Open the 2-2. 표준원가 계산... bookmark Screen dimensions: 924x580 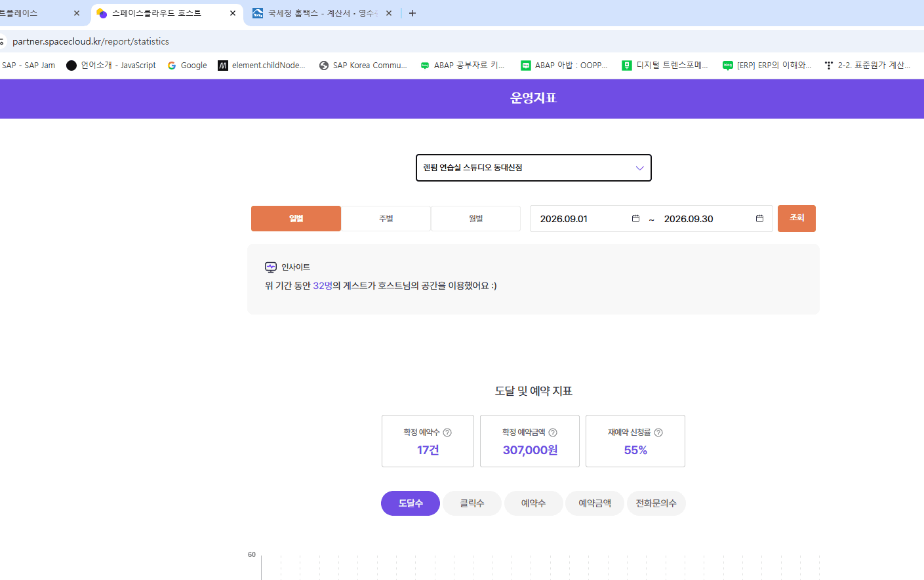point(868,66)
